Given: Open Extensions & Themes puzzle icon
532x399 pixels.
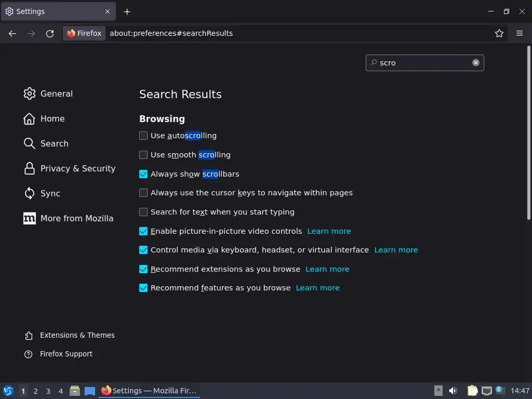Looking at the screenshot, I should [29, 335].
